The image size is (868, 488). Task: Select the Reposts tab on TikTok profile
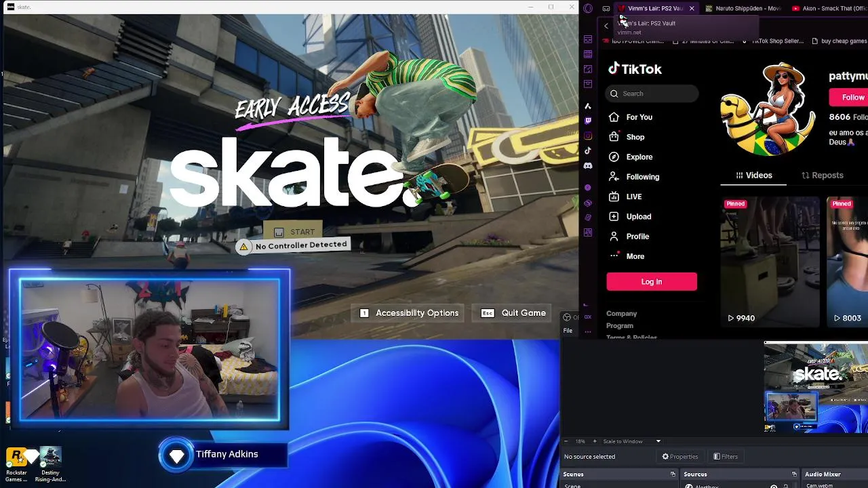822,175
